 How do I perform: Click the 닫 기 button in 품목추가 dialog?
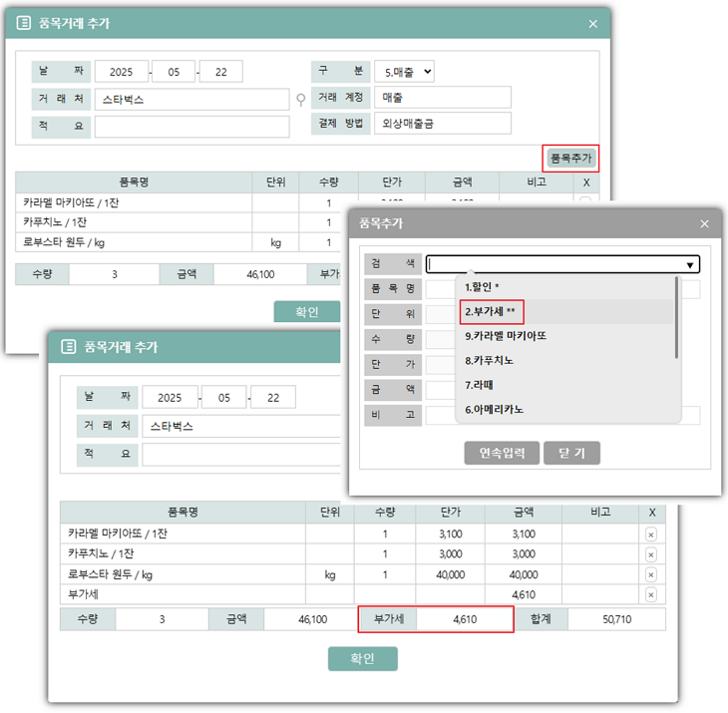[x=572, y=453]
